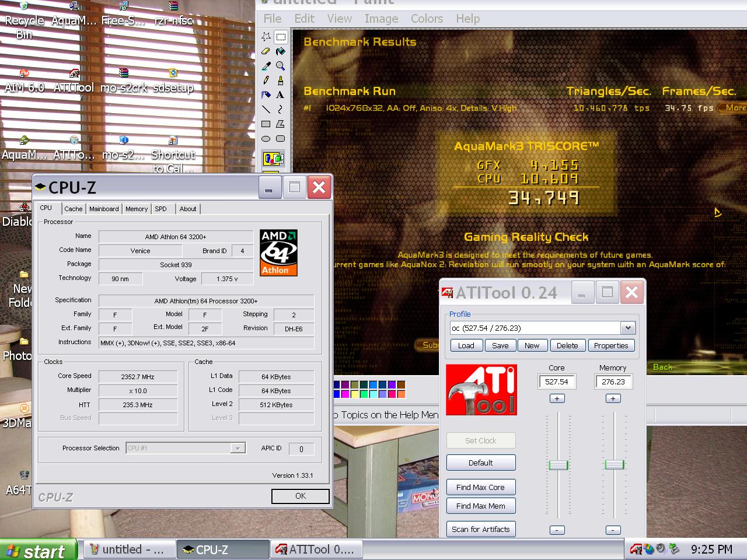Image resolution: width=747 pixels, height=560 pixels.
Task: Click the Scan for Artifacts button
Action: coord(481,529)
